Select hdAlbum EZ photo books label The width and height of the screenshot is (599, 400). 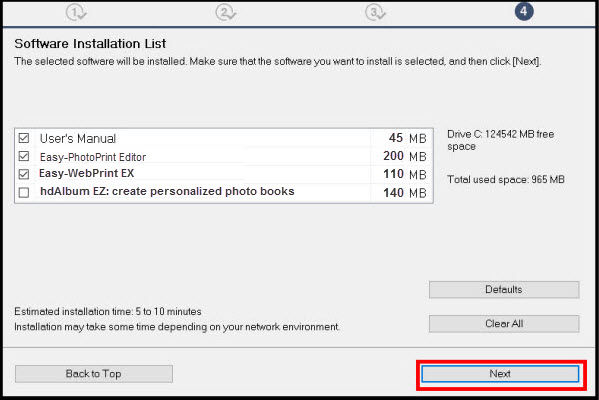[x=167, y=191]
